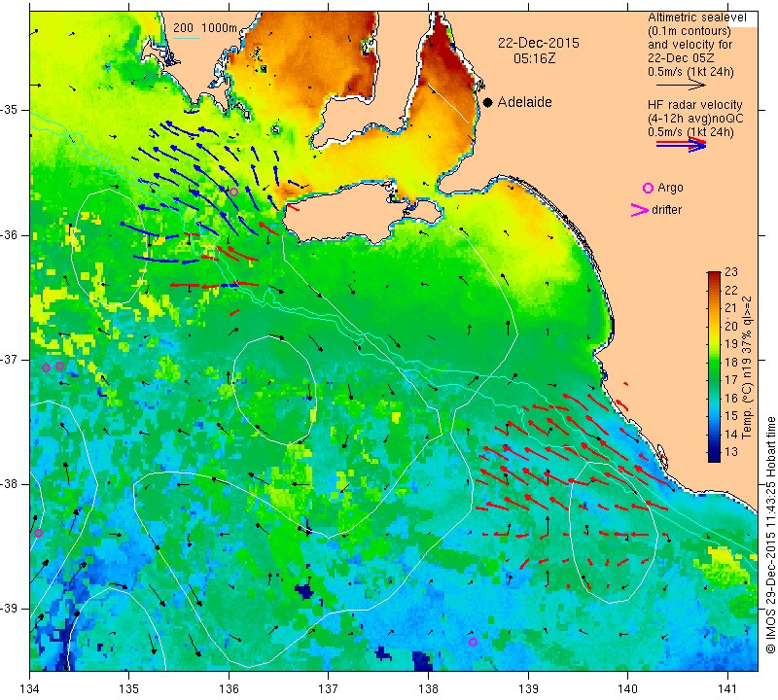778x700 pixels.
Task: Click the longitude label 135
Action: [x=129, y=688]
